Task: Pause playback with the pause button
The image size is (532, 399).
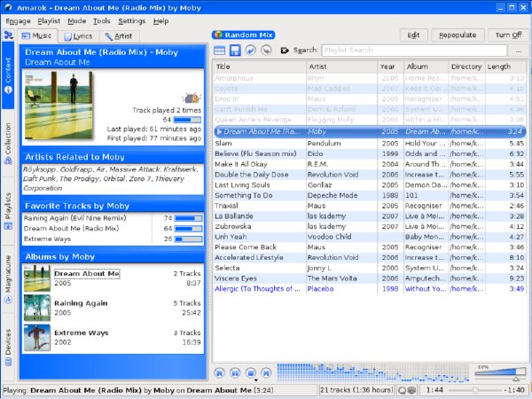Action: tap(235, 373)
